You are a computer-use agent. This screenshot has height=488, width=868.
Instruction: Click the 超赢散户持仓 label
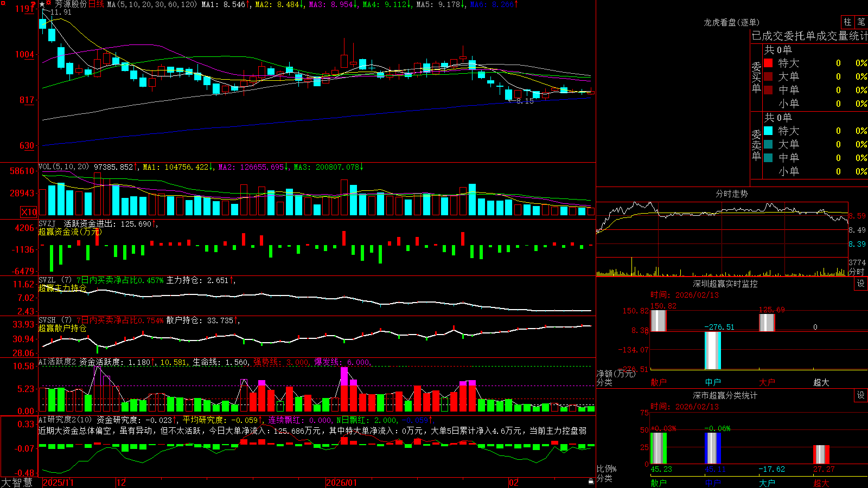pos(62,328)
